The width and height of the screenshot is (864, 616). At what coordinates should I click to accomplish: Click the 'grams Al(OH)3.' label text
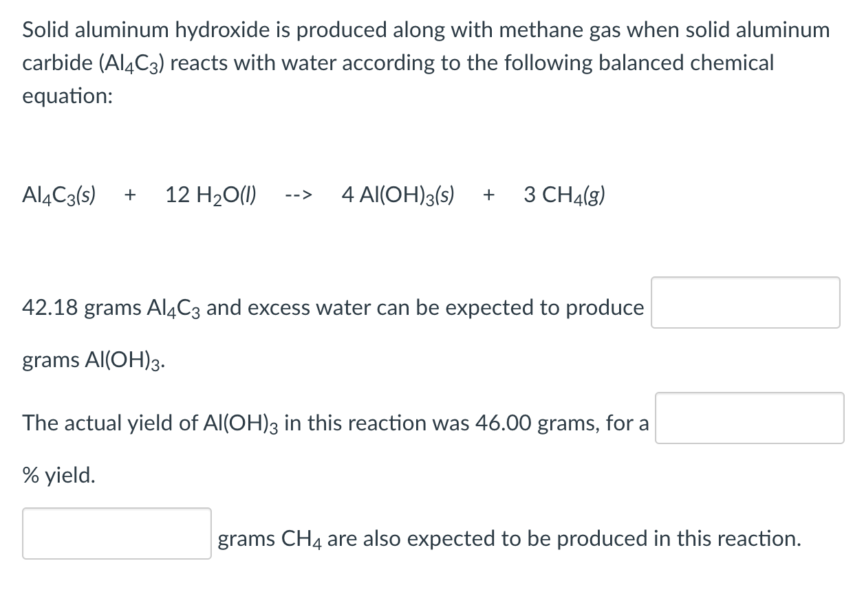tap(94, 360)
